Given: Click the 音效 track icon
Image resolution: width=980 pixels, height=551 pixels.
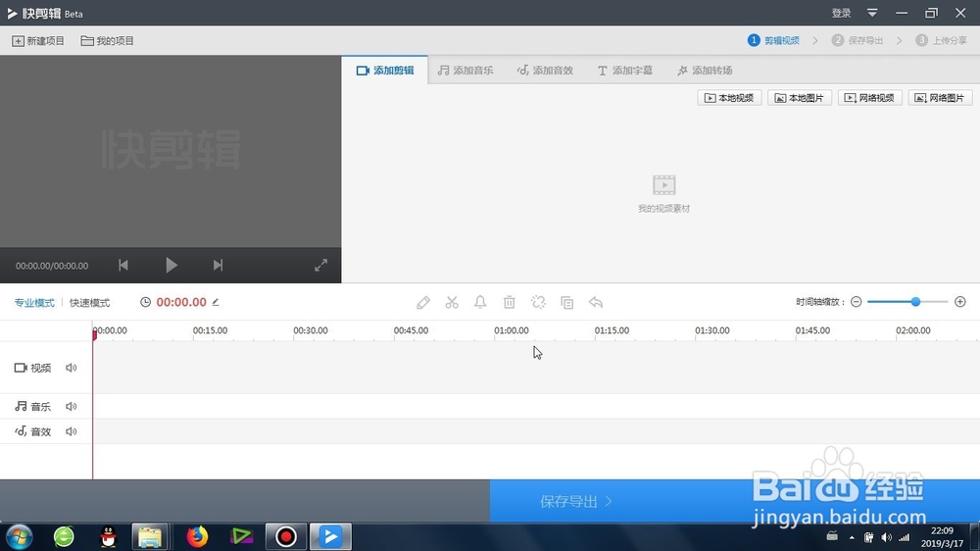Looking at the screenshot, I should pos(21,431).
